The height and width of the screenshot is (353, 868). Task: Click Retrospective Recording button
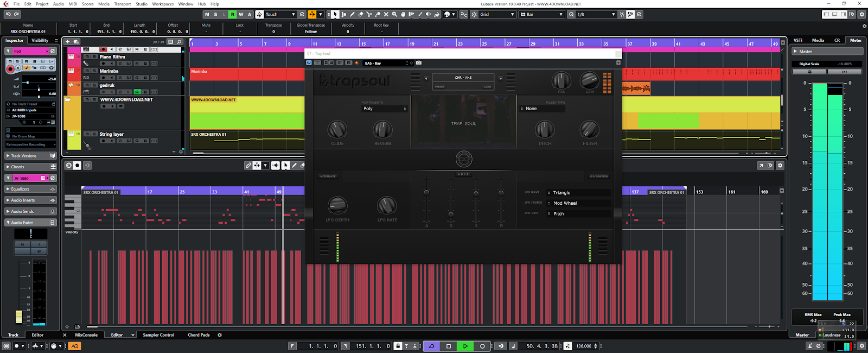(x=30, y=144)
